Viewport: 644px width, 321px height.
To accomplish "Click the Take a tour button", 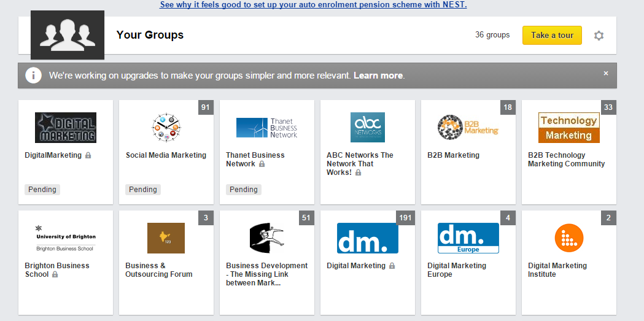I will pos(552,36).
